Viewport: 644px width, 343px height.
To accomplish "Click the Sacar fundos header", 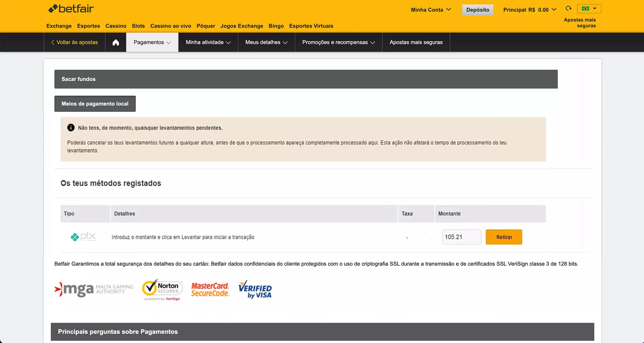I will pyautogui.click(x=306, y=79).
